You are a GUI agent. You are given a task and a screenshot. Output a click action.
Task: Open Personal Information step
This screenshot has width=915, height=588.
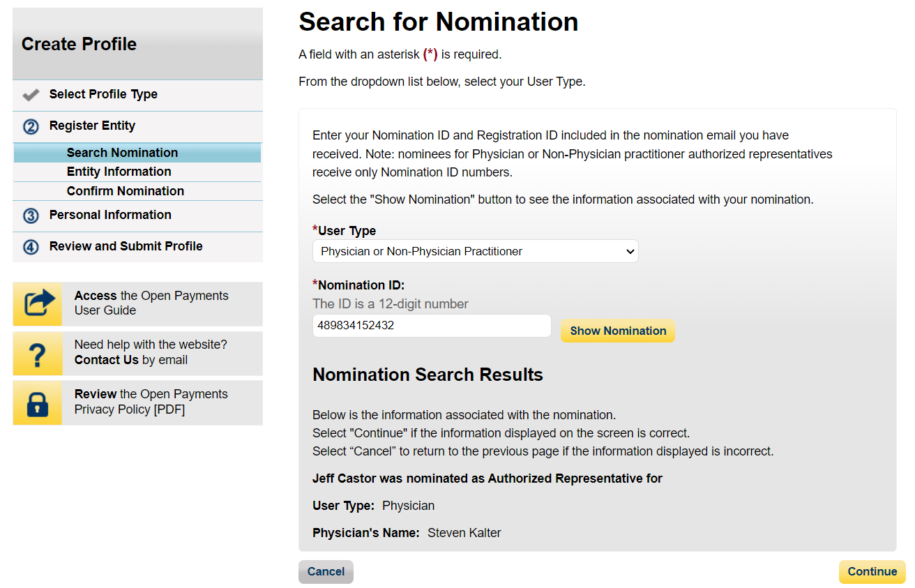pyautogui.click(x=110, y=215)
